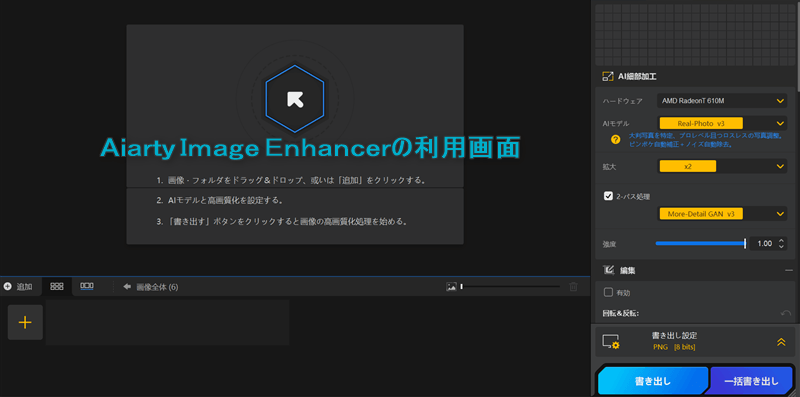Click the 回転&反転 label
Screen dimensions: 800x397
[x=621, y=313]
